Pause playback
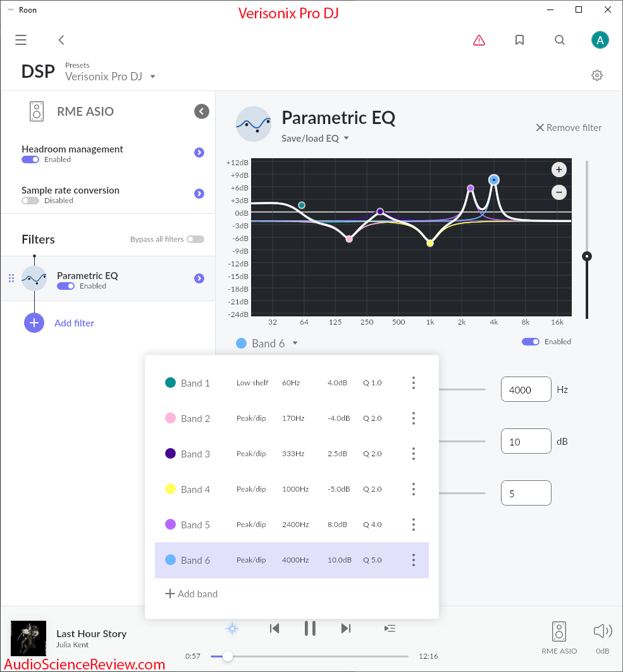This screenshot has width=623, height=672. tap(310, 629)
